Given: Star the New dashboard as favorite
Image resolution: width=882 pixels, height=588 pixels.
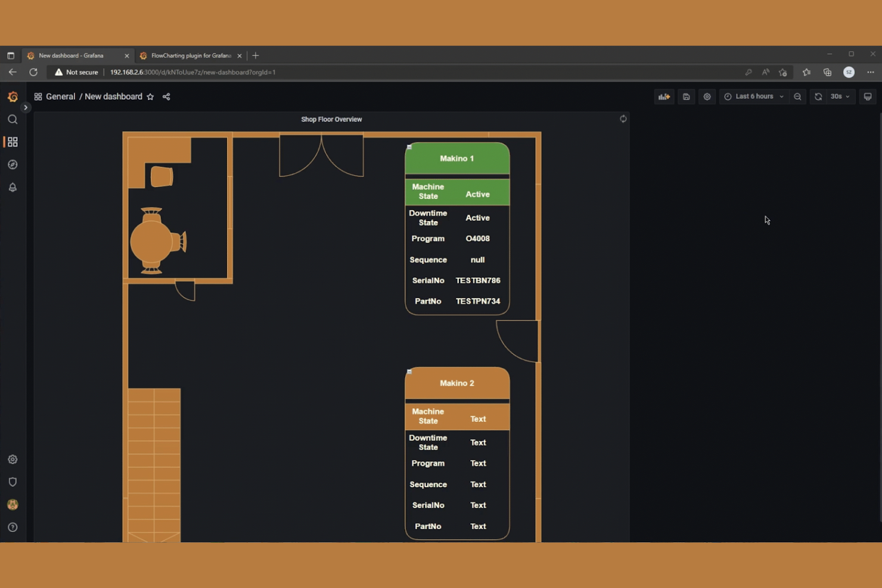Looking at the screenshot, I should [150, 96].
